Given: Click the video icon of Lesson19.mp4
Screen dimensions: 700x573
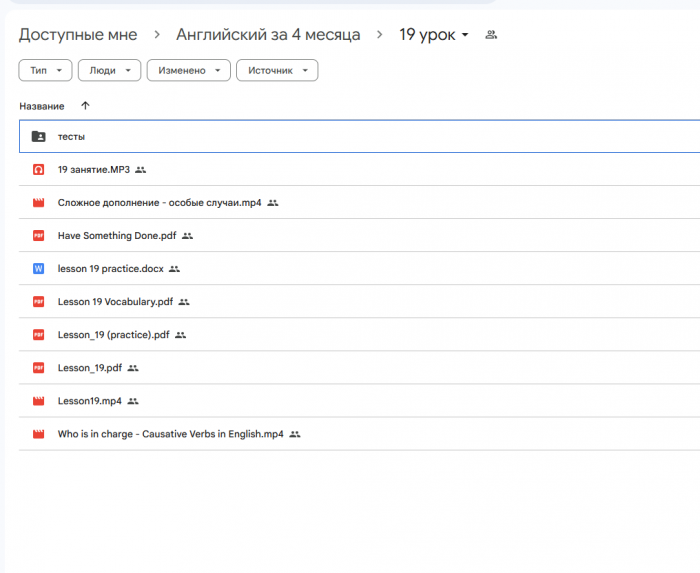Looking at the screenshot, I should pyautogui.click(x=38, y=401).
